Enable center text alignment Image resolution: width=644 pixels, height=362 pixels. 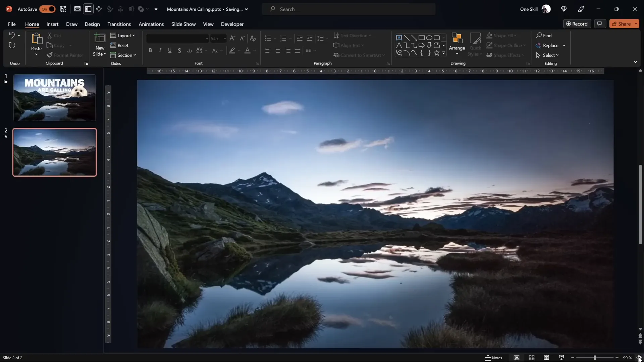(278, 50)
